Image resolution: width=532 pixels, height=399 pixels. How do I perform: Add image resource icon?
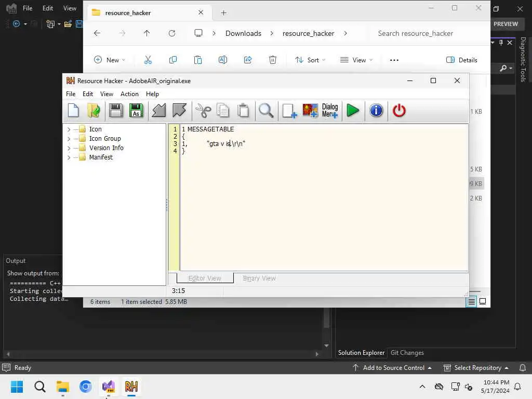[x=310, y=111]
